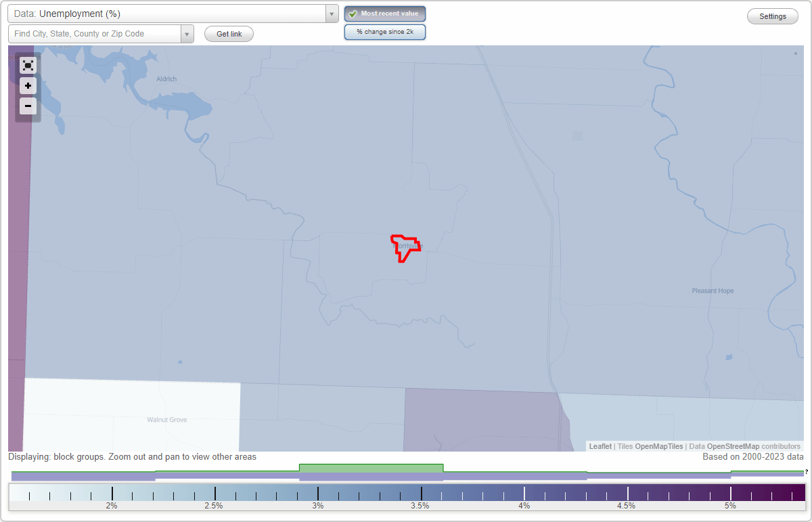Expand the city search dropdown arrow
The width and height of the screenshot is (812, 522).
point(187,34)
